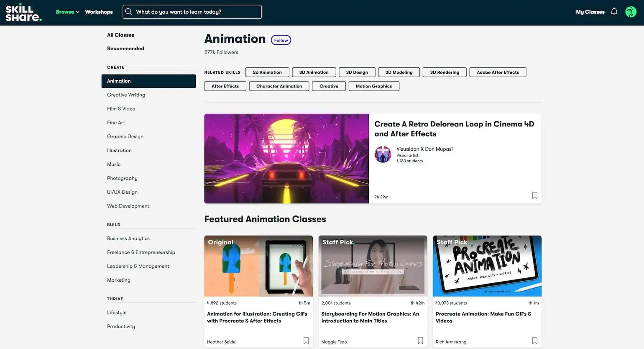Open Photography category
The height and width of the screenshot is (349, 644).
[122, 178]
